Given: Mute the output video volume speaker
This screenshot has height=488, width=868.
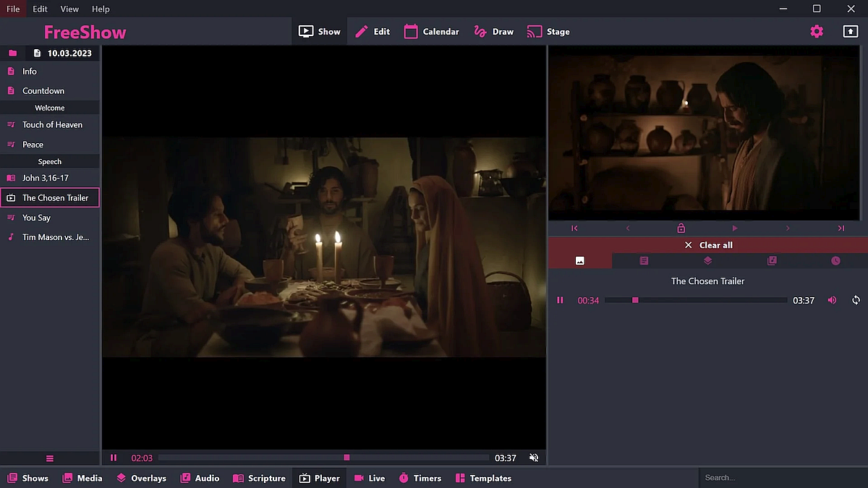Looking at the screenshot, I should [x=832, y=300].
